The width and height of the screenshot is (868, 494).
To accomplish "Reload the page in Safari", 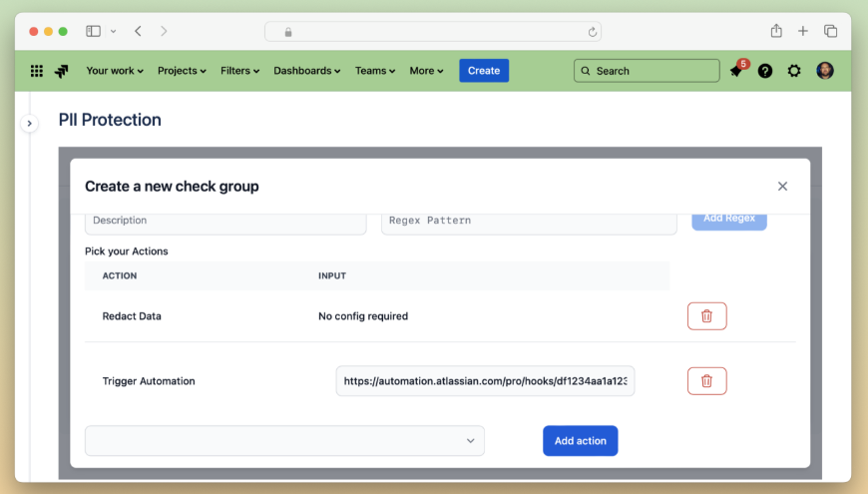I will point(592,32).
